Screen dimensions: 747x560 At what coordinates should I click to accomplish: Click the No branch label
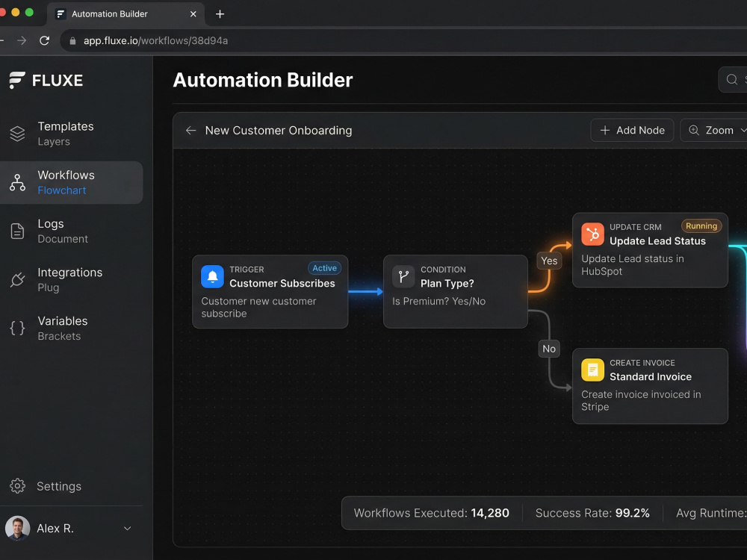[x=549, y=349]
